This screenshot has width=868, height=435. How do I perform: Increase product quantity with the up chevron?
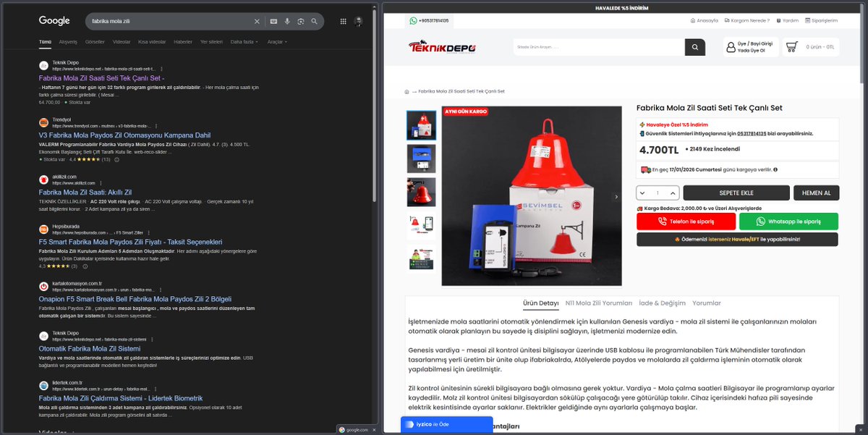click(673, 193)
